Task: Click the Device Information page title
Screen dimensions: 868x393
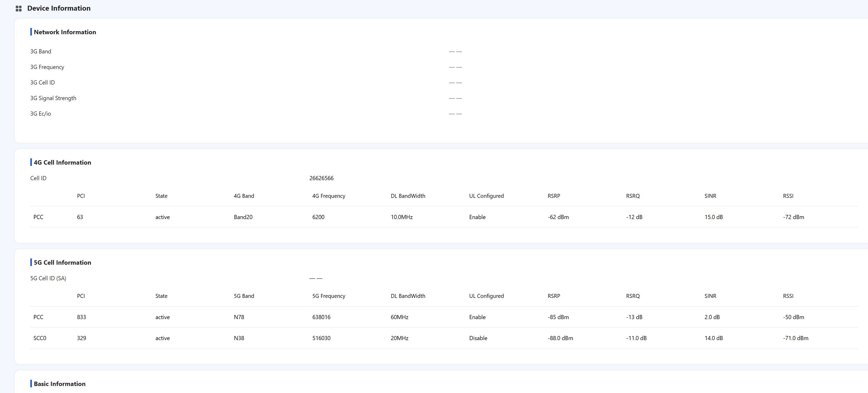Action: click(x=59, y=9)
